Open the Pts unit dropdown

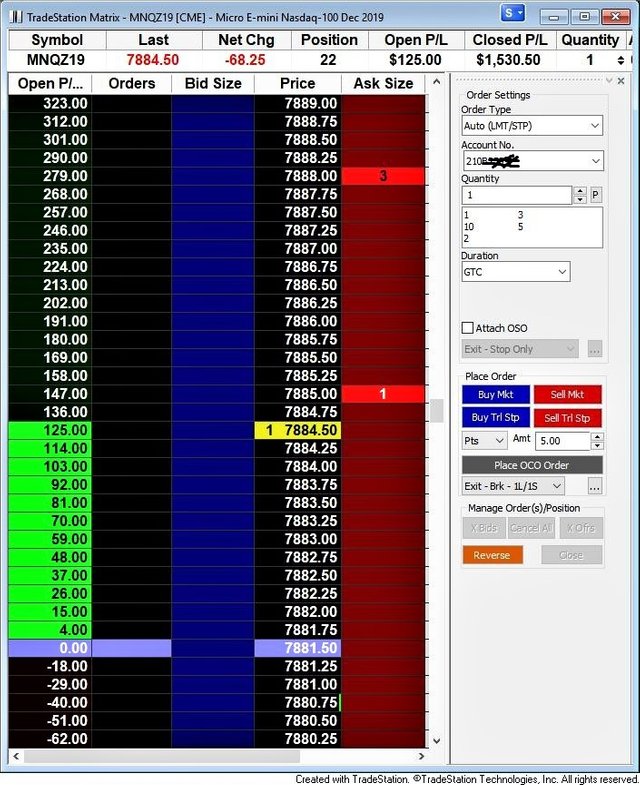484,441
